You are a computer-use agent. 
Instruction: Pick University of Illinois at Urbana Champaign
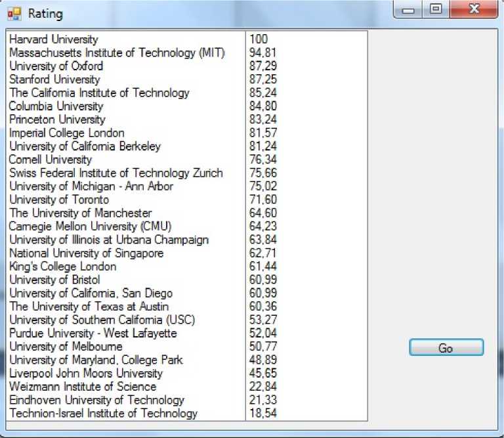click(x=109, y=240)
